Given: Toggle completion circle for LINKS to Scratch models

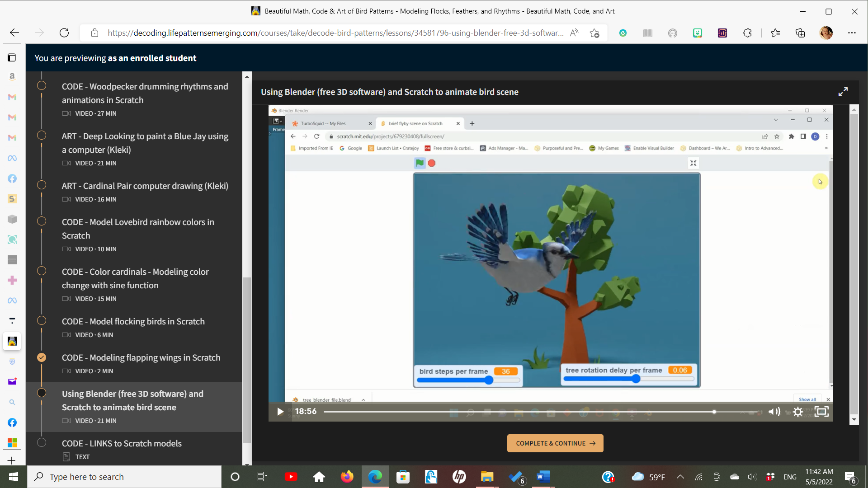Looking at the screenshot, I should point(42,443).
